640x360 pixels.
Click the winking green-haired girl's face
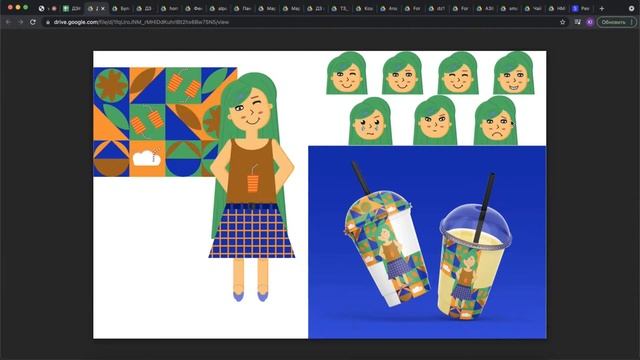250,111
